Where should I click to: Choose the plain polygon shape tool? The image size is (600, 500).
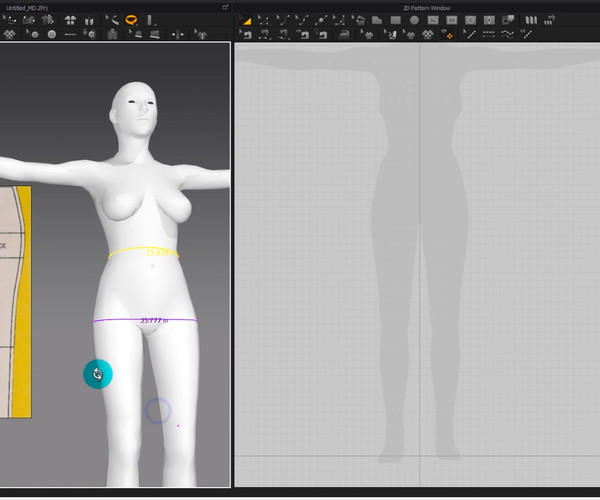coord(377,20)
